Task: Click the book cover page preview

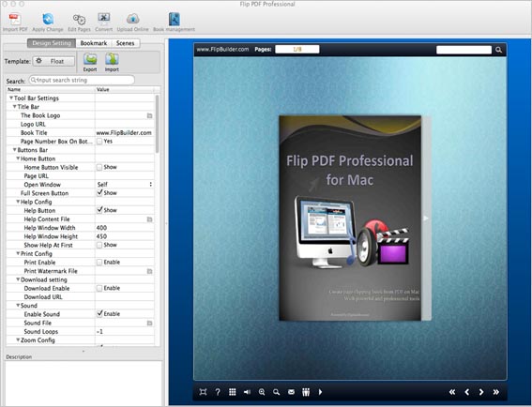Action: (350, 219)
